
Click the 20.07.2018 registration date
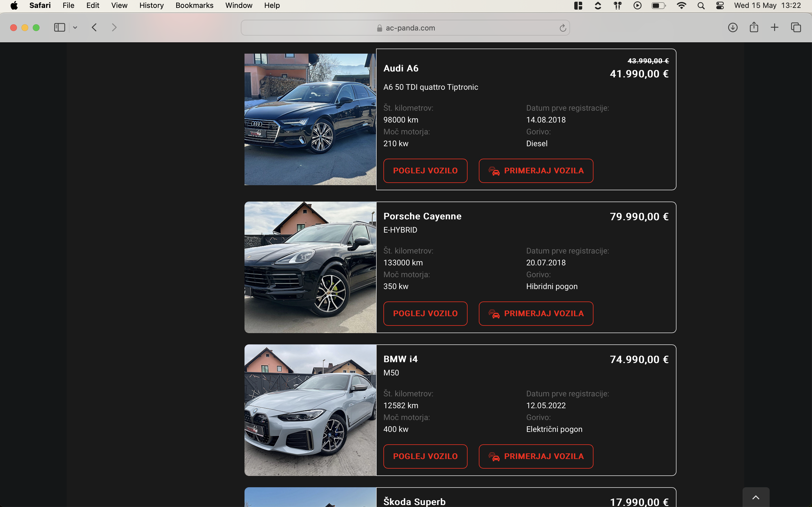[546, 263]
